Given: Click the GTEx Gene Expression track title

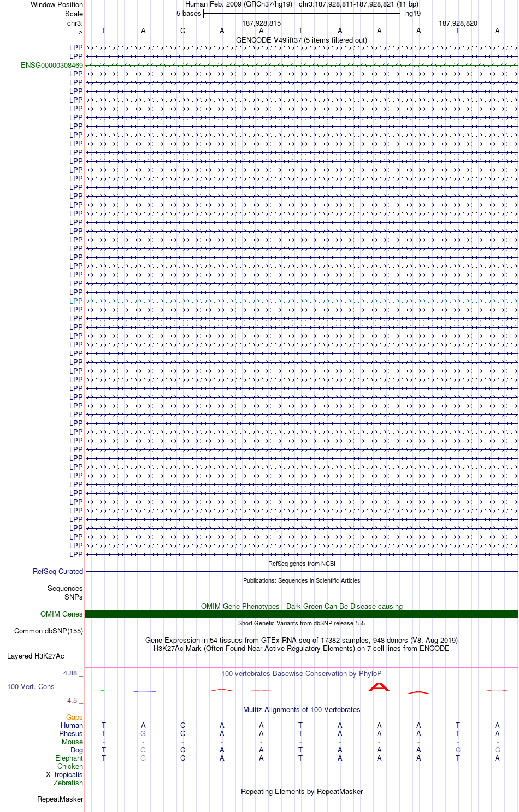Looking at the screenshot, I should (302, 641).
